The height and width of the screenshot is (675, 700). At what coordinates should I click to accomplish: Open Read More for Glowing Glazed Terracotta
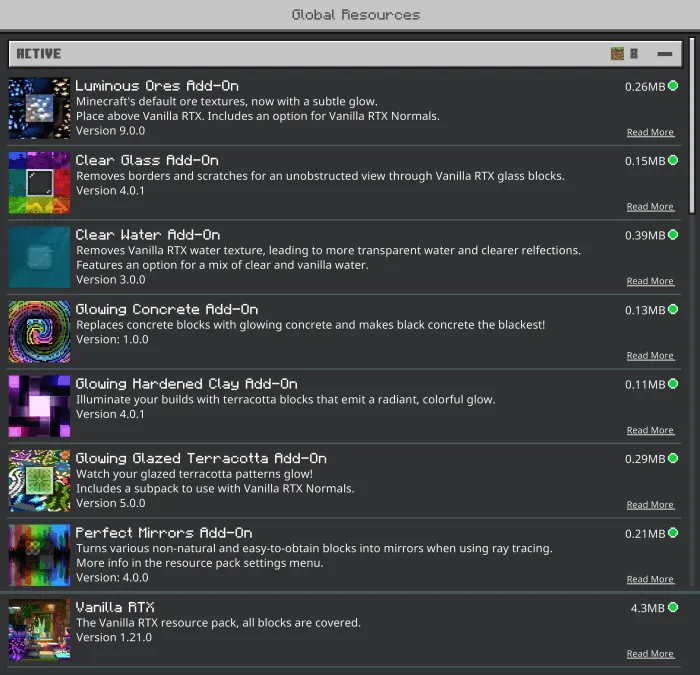click(650, 505)
